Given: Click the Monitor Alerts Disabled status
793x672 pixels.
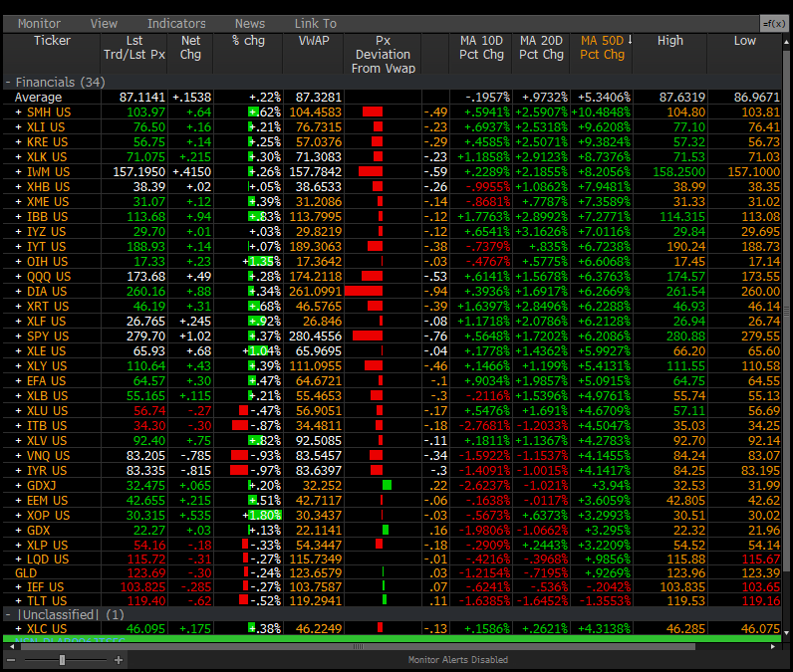Looking at the screenshot, I should (457, 660).
